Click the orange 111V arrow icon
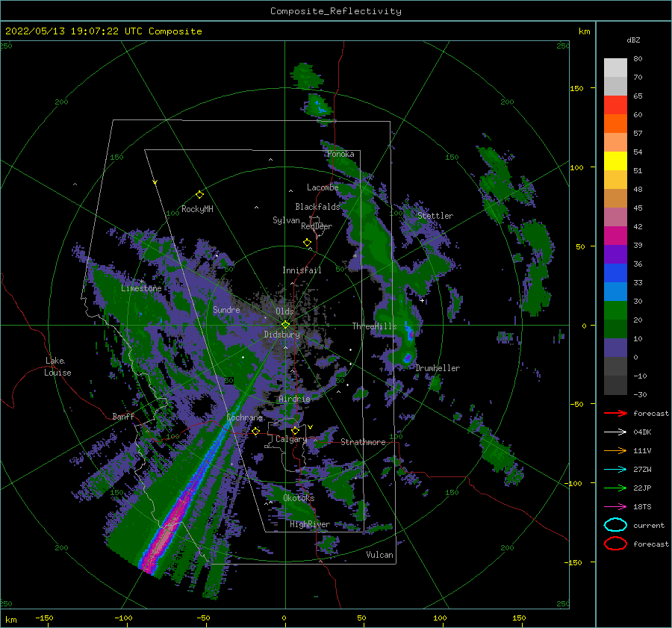 pyautogui.click(x=615, y=450)
